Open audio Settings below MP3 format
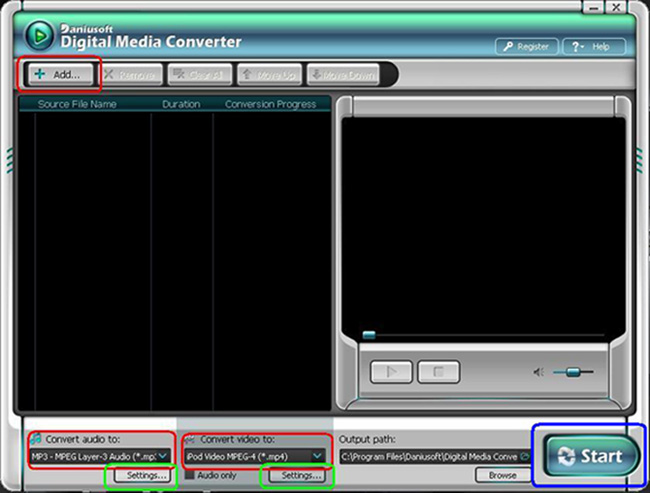Image resolution: width=650 pixels, height=493 pixels. click(147, 475)
